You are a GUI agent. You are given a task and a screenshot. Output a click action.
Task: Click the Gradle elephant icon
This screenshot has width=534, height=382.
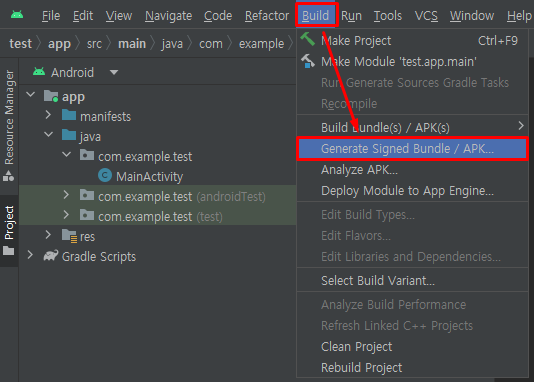tap(51, 256)
